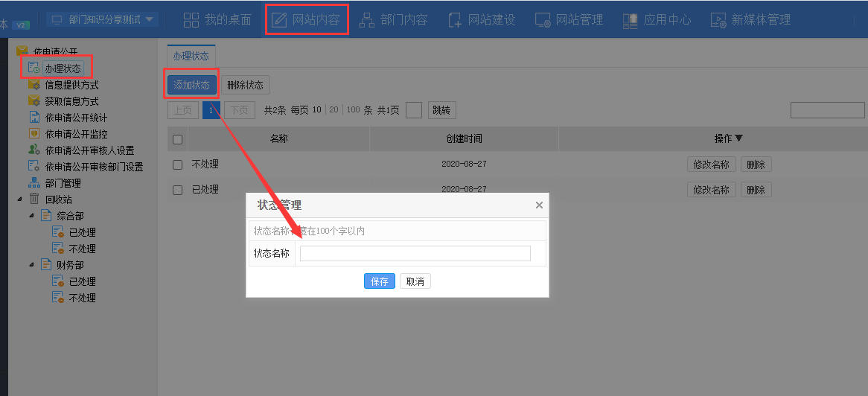Open the 部门知识分享测试 dropdown
This screenshot has height=396, width=868.
(103, 19)
